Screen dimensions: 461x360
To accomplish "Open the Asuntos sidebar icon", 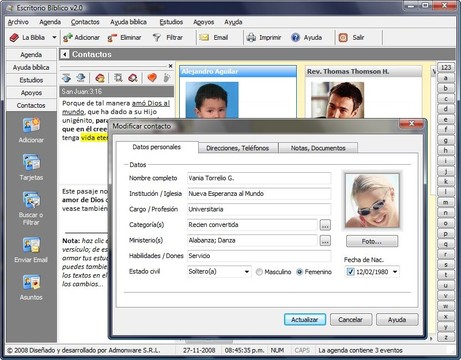I will 31,282.
